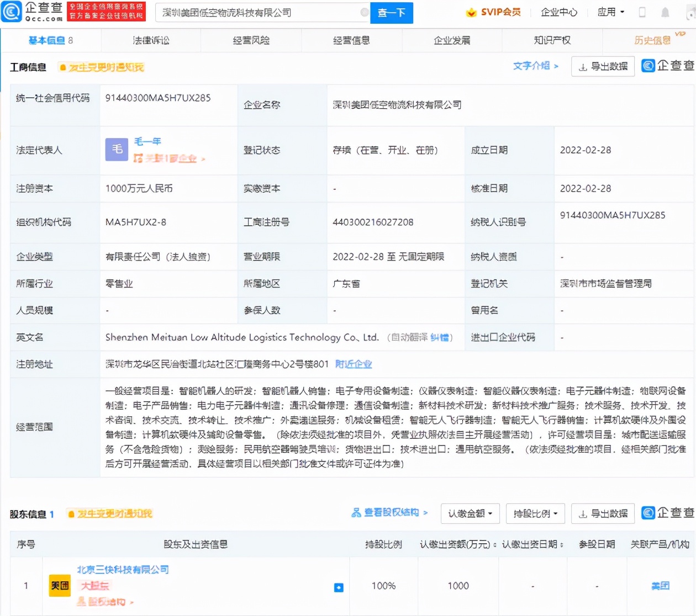Click the 毛 avatar icon next to 法定代表人
This screenshot has height=616, width=696.
pos(117,150)
